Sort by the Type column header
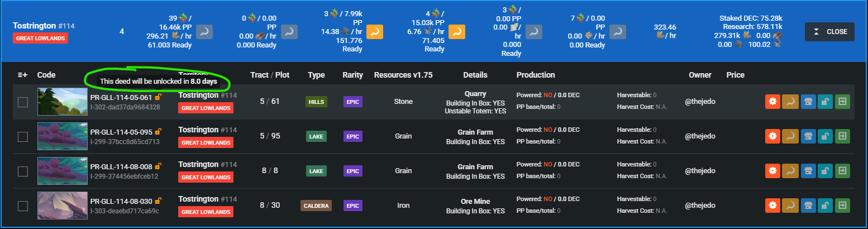The image size is (868, 229). tap(317, 75)
